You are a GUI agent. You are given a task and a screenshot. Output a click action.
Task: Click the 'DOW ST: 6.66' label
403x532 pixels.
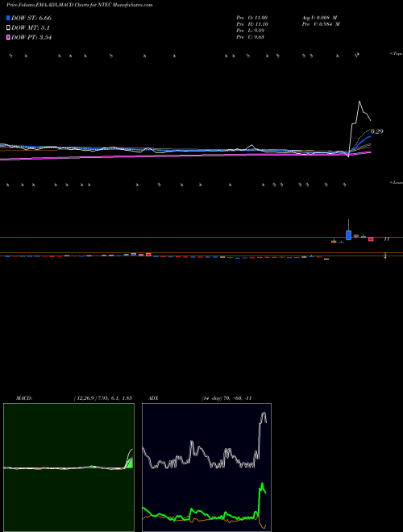coord(31,18)
